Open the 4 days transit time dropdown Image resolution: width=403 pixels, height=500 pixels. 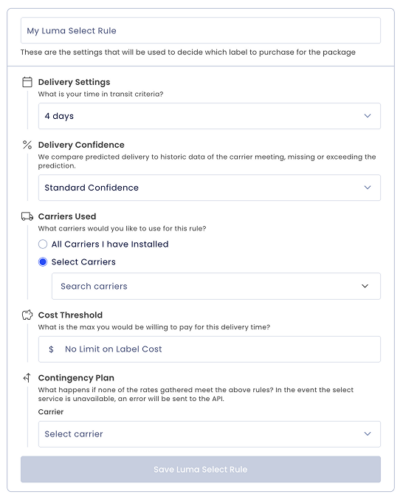coord(209,116)
